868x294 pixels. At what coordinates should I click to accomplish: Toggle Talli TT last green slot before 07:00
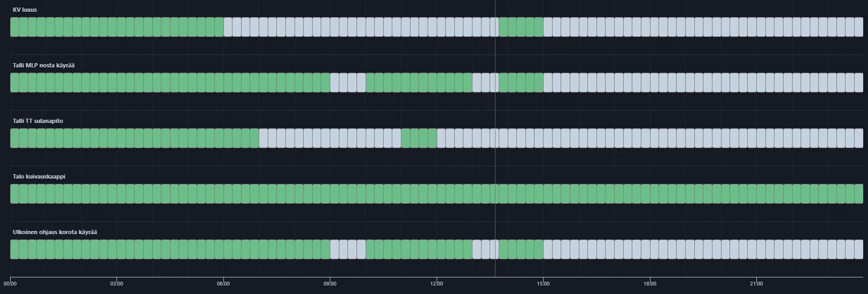pos(254,138)
